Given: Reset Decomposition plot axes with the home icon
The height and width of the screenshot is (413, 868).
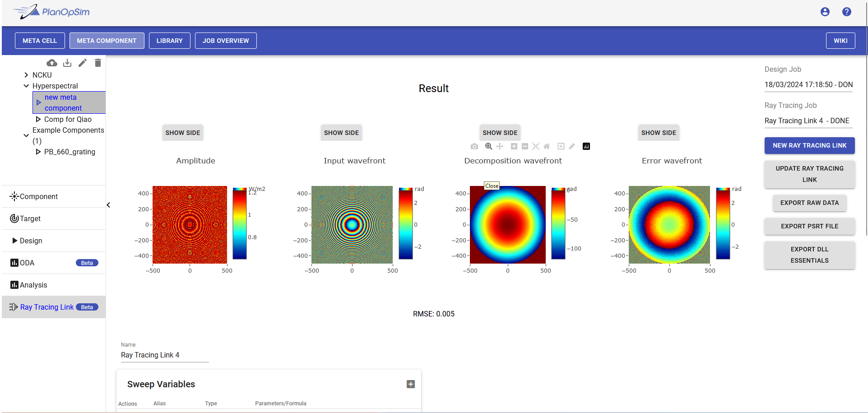Looking at the screenshot, I should coord(547,146).
